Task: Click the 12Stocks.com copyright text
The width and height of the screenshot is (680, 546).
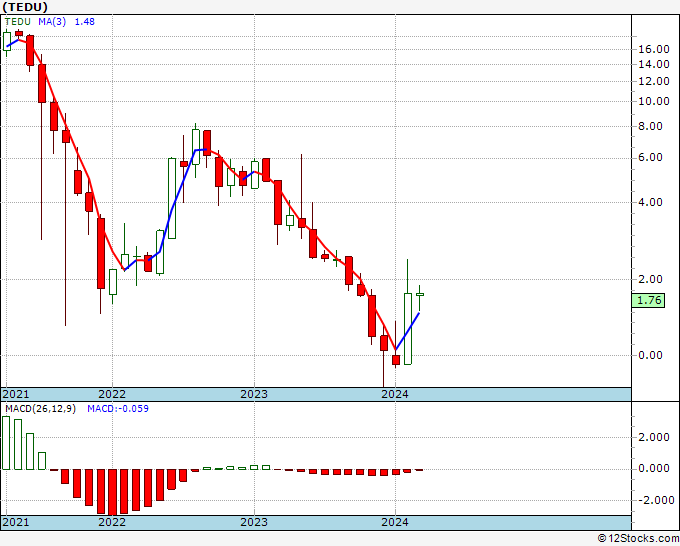Action: [638, 539]
